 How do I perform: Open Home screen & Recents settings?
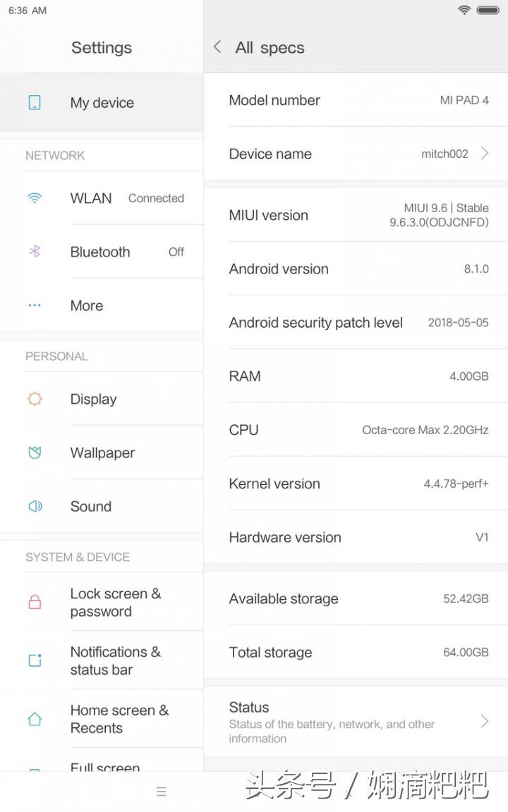pyautogui.click(x=119, y=719)
